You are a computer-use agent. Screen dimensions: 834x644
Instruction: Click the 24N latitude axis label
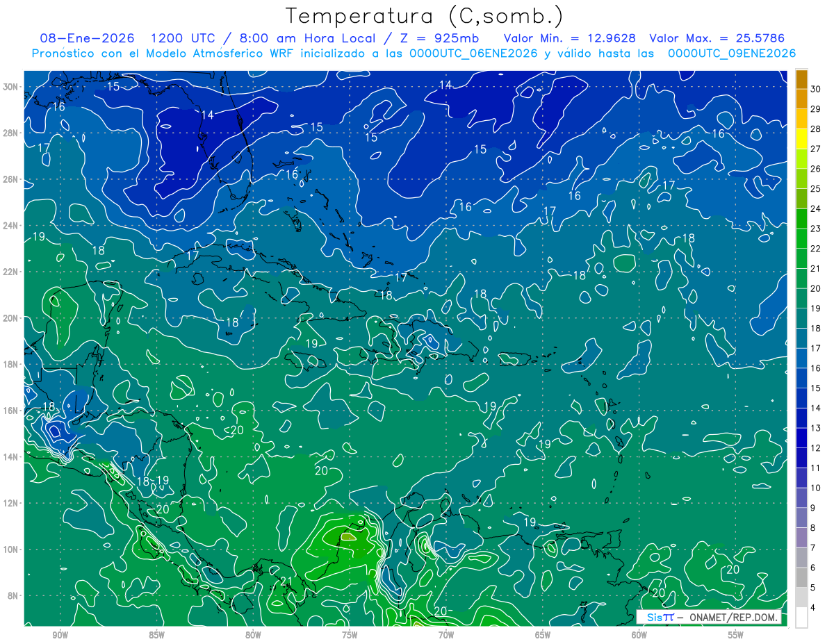[11, 226]
